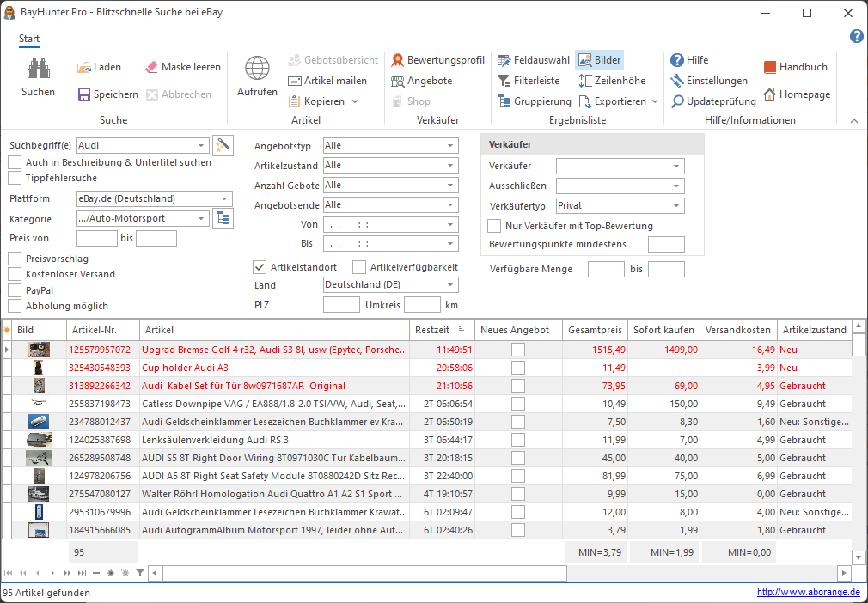Click Speichern floppy disk icon

tap(83, 94)
